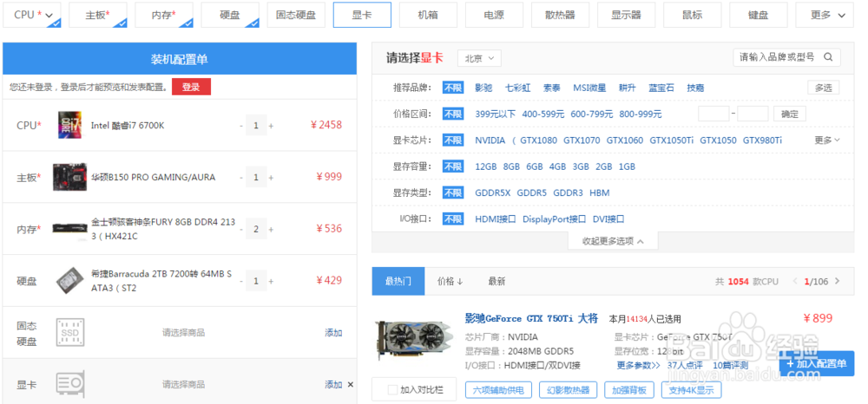This screenshot has width=868, height=404.
Task: Click the SSD placeholder icon in 固态硬盘 row
Action: (70, 332)
